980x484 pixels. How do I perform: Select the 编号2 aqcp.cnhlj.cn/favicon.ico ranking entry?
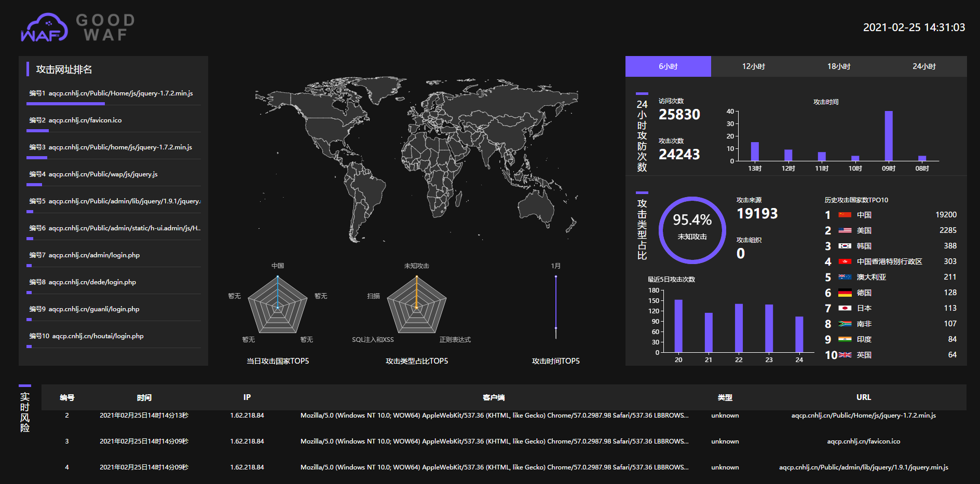point(76,120)
